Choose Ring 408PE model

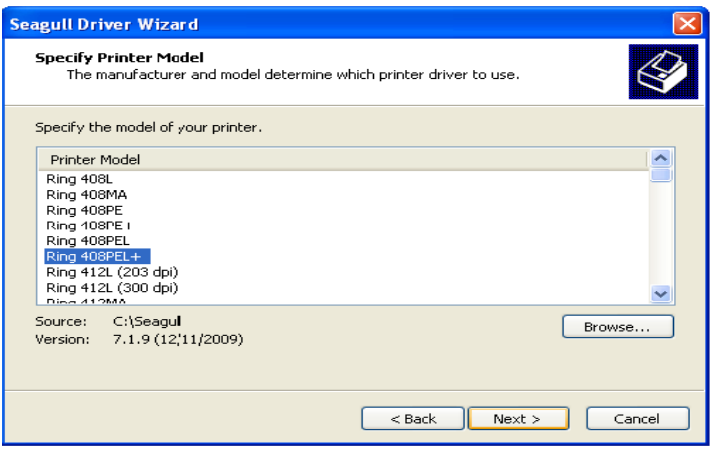coord(86,210)
